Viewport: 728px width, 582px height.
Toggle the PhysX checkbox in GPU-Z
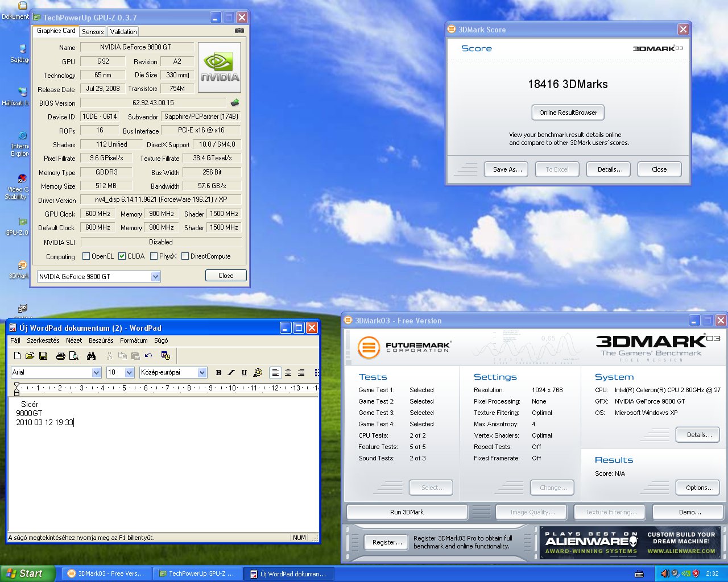coord(154,256)
